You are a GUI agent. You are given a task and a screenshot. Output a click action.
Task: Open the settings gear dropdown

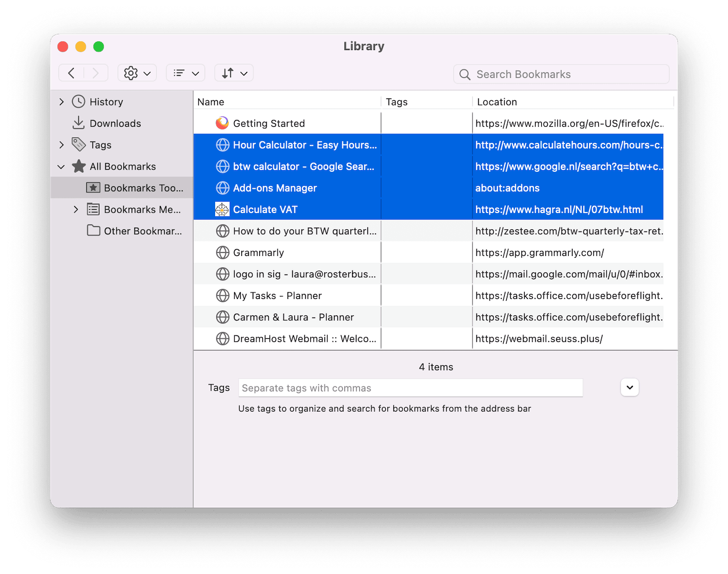(x=137, y=72)
